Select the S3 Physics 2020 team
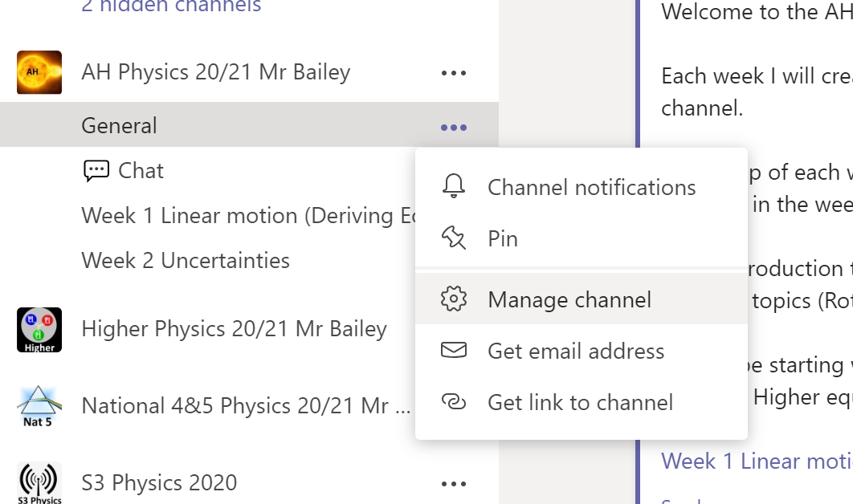The height and width of the screenshot is (504, 853). [x=159, y=483]
